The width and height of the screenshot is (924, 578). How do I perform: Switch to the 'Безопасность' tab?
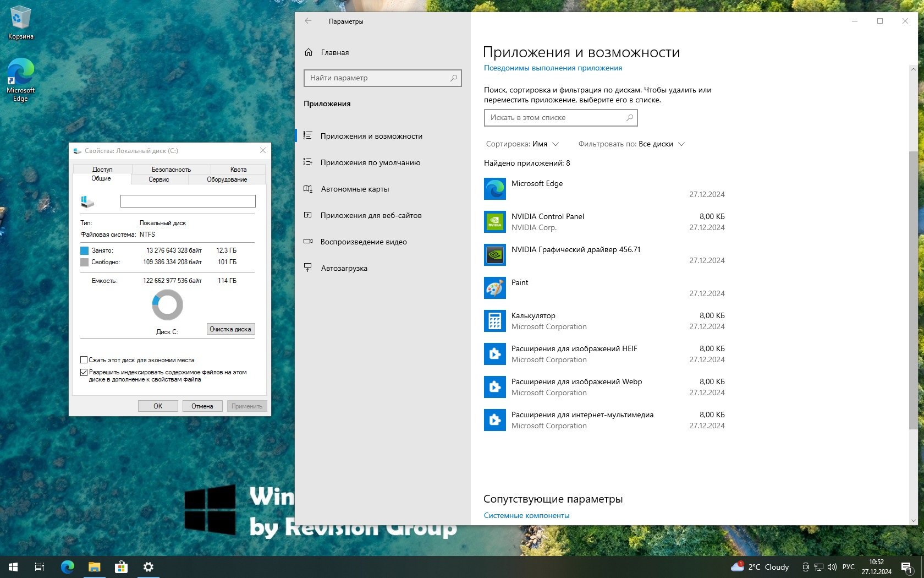(x=171, y=170)
